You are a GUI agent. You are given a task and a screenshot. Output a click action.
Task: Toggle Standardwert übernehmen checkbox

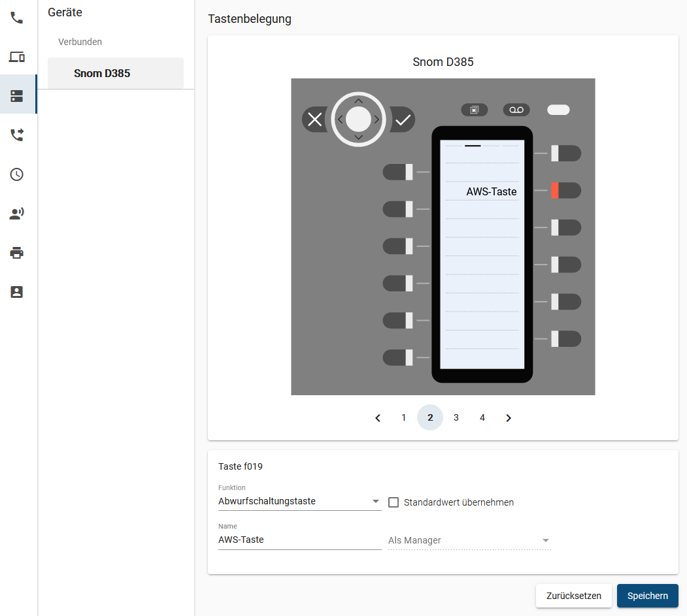(394, 502)
